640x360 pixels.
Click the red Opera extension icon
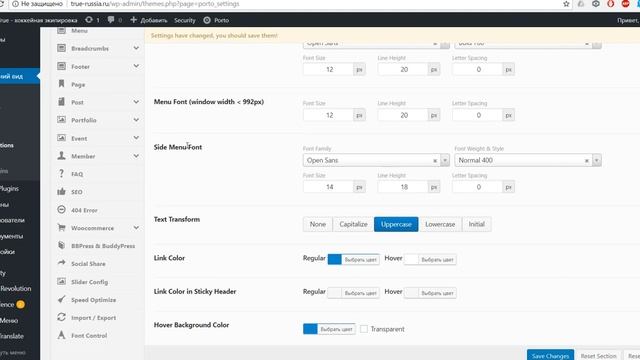click(x=611, y=4)
